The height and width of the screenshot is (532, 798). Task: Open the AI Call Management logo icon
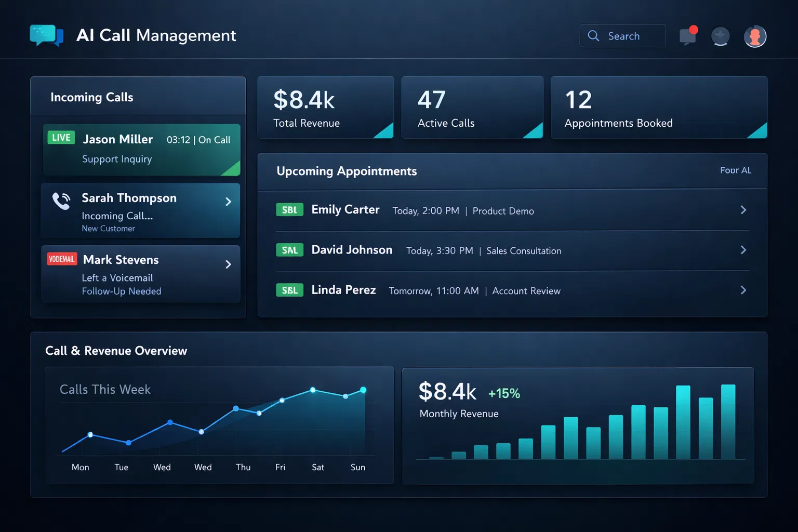[x=46, y=35]
